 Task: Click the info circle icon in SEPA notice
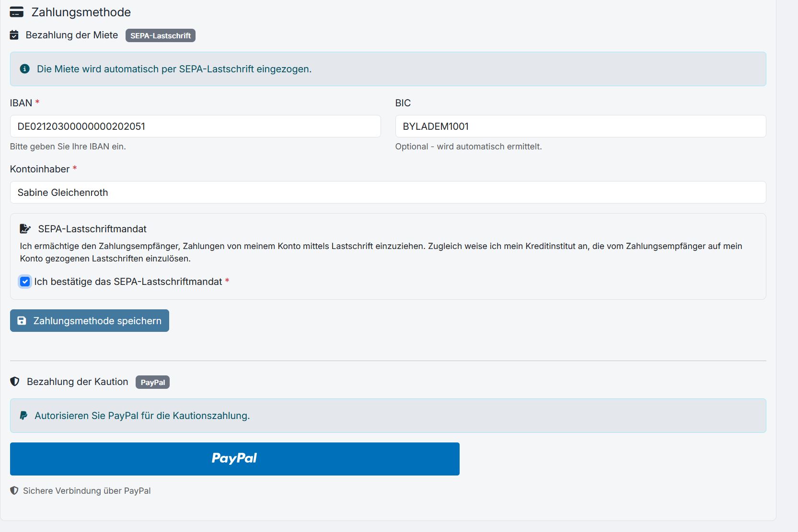point(24,69)
